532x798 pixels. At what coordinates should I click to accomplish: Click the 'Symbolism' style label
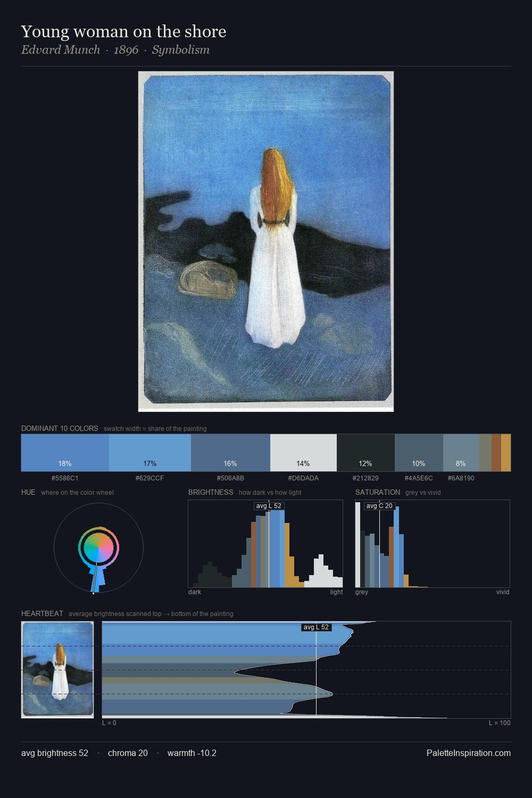[x=181, y=50]
